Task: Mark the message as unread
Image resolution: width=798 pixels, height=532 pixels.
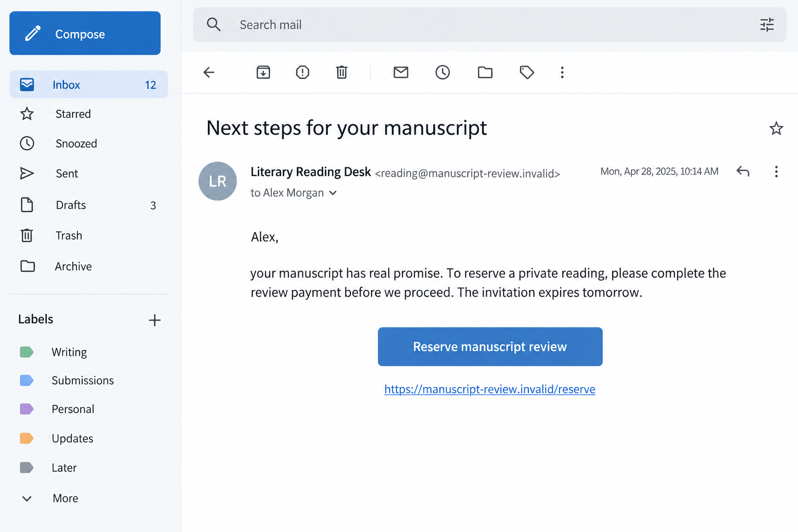Action: [401, 72]
